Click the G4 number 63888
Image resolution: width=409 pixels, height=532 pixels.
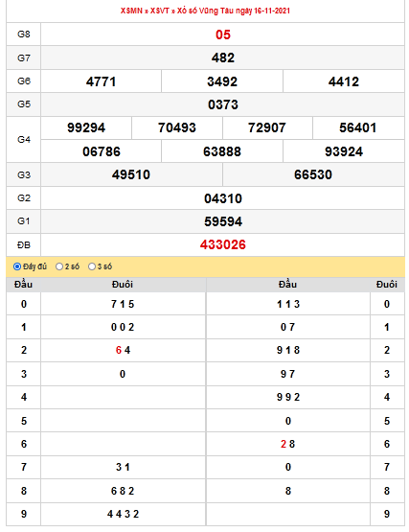[x=222, y=151]
